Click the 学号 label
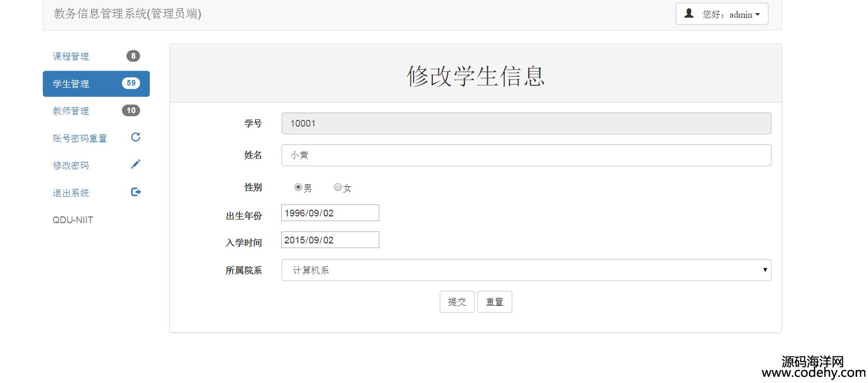868x383 pixels. (x=253, y=124)
